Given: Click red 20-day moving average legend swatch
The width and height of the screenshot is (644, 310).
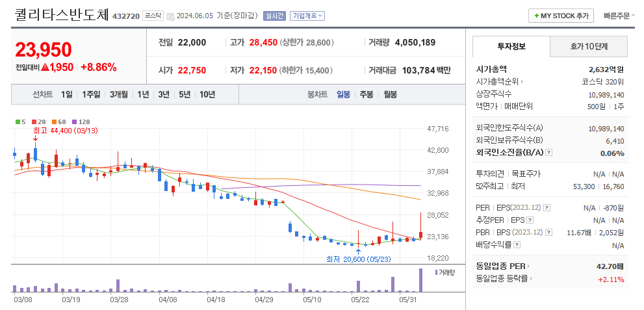Looking at the screenshot, I should tap(34, 122).
